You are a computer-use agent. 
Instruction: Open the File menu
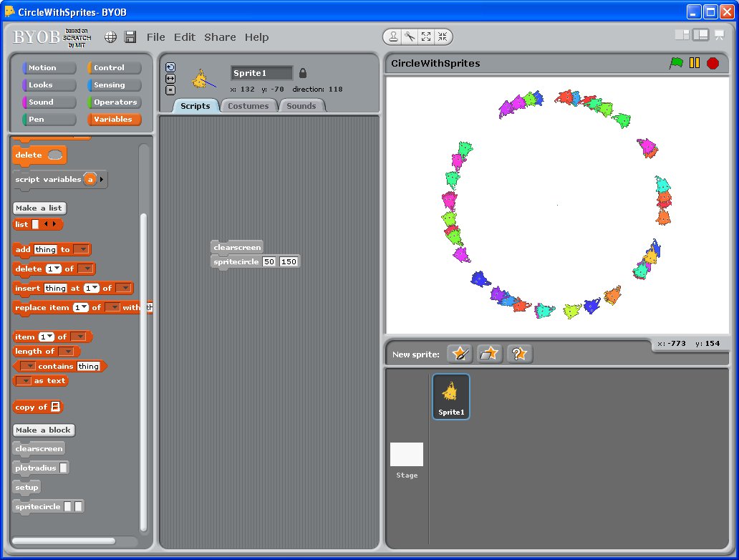pos(155,37)
